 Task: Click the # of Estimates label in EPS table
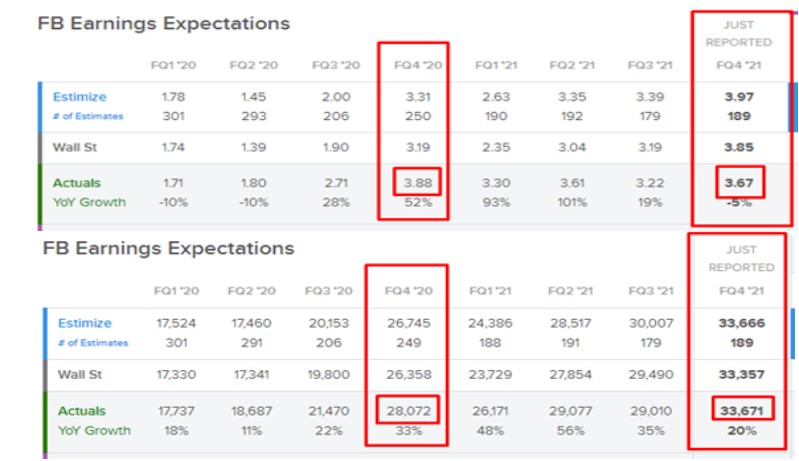click(x=88, y=116)
